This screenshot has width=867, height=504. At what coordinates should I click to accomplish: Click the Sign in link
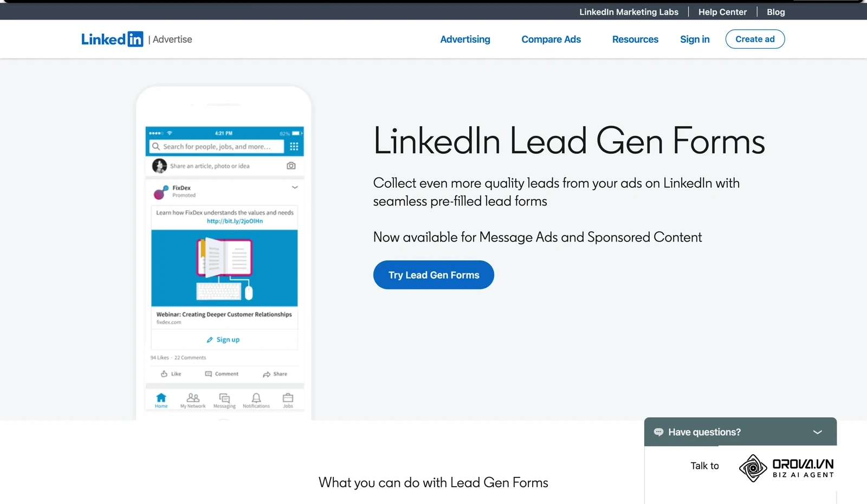[x=695, y=40]
